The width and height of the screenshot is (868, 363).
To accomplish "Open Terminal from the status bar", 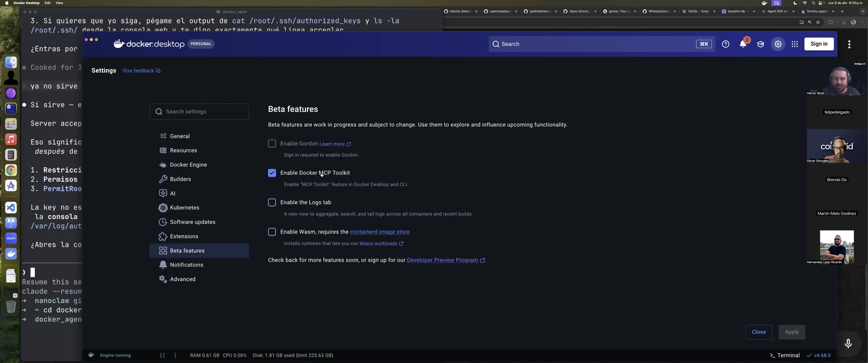I will tap(784, 355).
